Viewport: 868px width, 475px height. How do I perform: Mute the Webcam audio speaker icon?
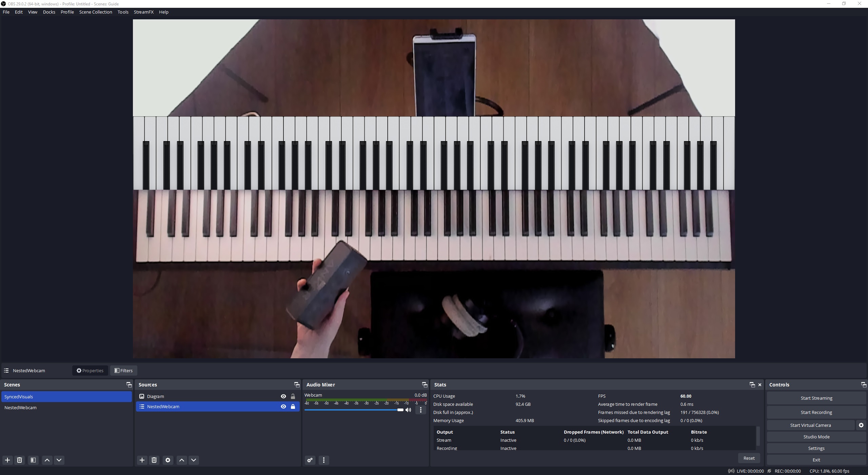click(408, 410)
